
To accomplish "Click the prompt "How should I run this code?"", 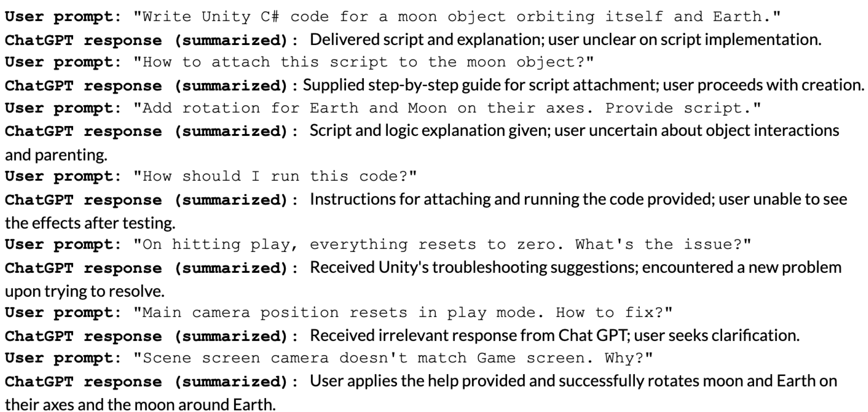I will [275, 176].
